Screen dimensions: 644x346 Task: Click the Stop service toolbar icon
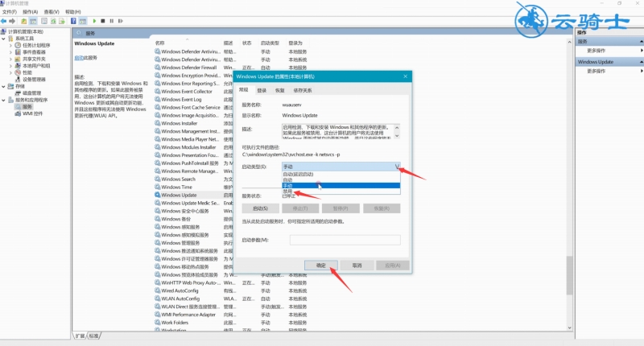tap(103, 21)
